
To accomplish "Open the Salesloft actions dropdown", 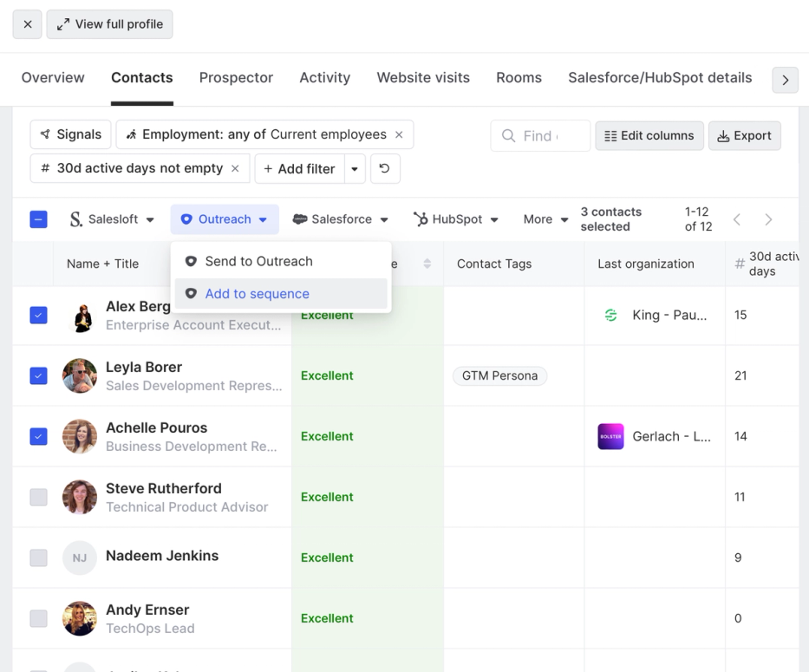I will 112,219.
